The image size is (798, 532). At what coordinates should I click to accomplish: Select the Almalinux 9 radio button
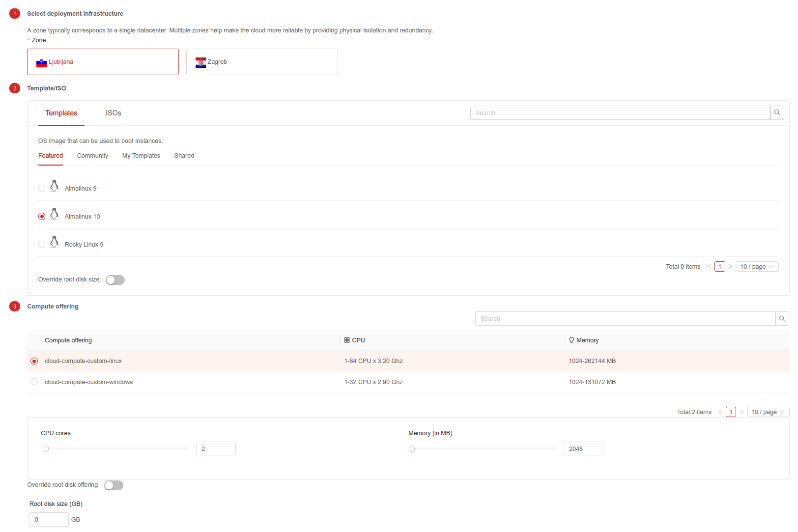pos(42,189)
